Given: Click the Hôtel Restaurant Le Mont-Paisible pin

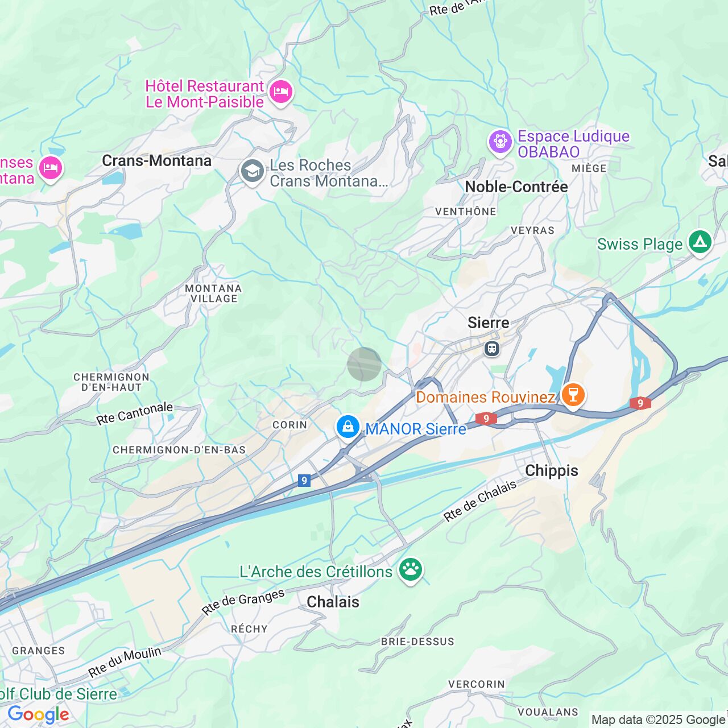Looking at the screenshot, I should pos(280,93).
